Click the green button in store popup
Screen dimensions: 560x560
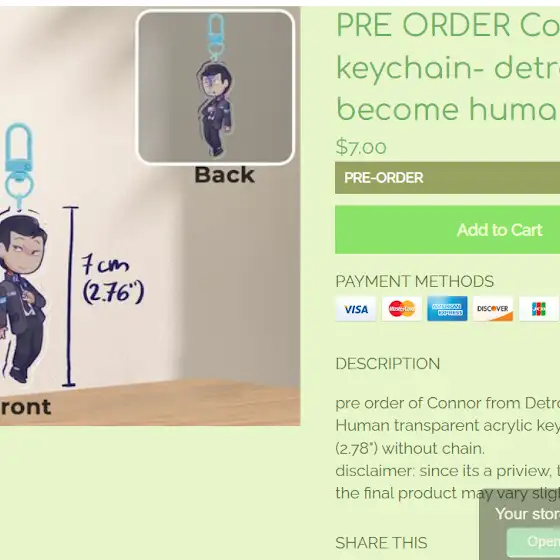(x=533, y=542)
